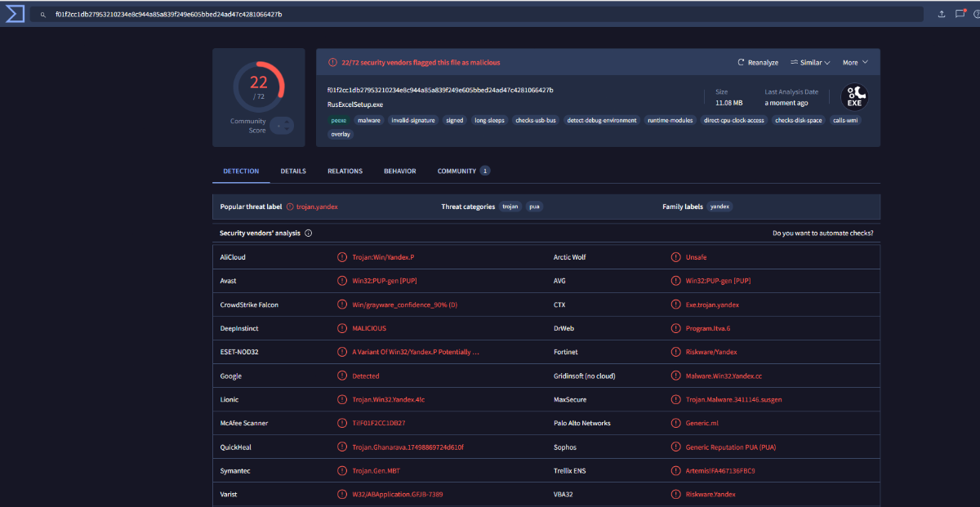Screen dimensions: 980x507
Task: Click the magnifier icon in the search bar
Action: click(42, 15)
